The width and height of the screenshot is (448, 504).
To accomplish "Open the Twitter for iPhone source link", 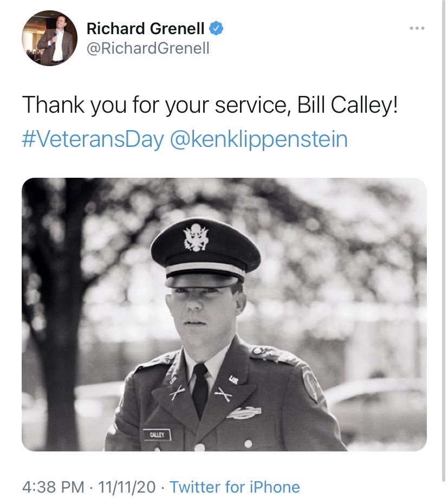I will (x=235, y=487).
